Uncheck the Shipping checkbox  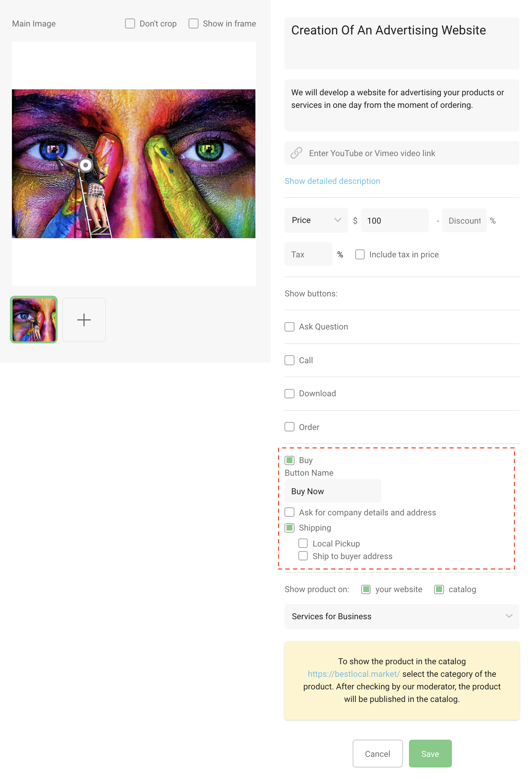(x=289, y=528)
